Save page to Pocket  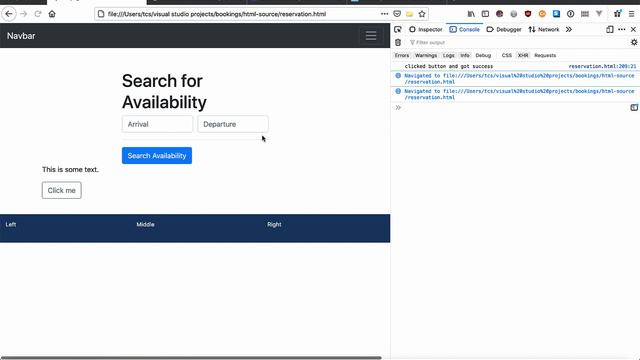point(397,14)
